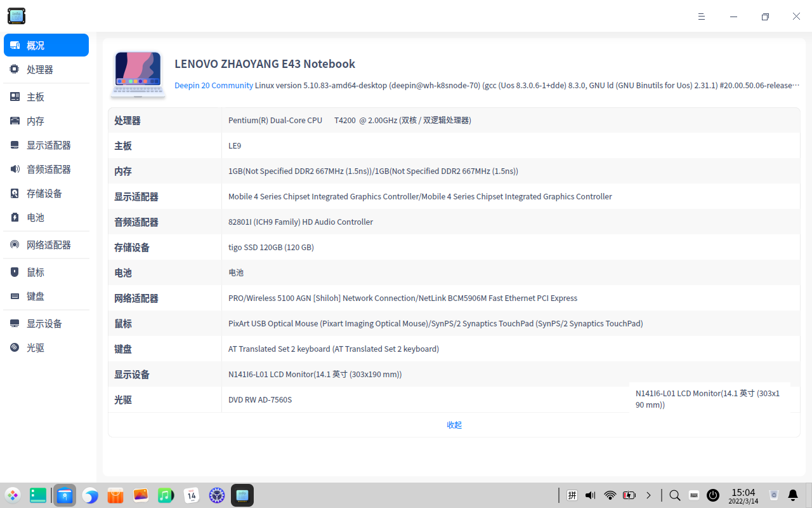This screenshot has height=508, width=812.
Task: Click the PixArt USB Optical Mouse value
Action: (436, 323)
